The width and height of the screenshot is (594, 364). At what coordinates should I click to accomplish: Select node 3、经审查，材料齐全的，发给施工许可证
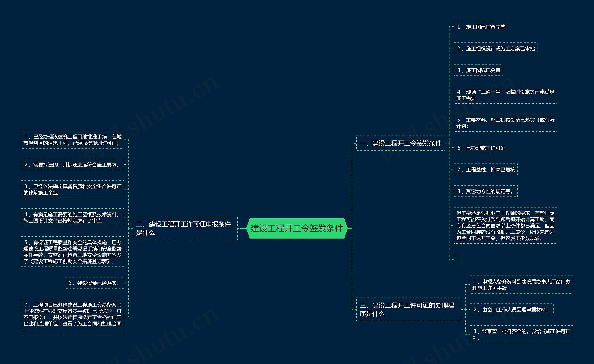click(x=521, y=334)
